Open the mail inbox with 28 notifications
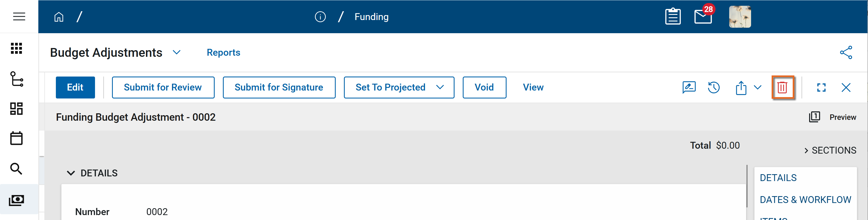 coord(703,16)
